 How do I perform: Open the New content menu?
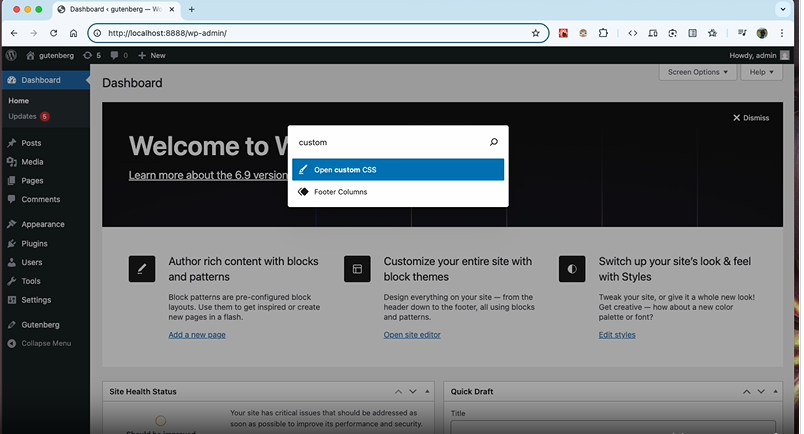[x=152, y=55]
